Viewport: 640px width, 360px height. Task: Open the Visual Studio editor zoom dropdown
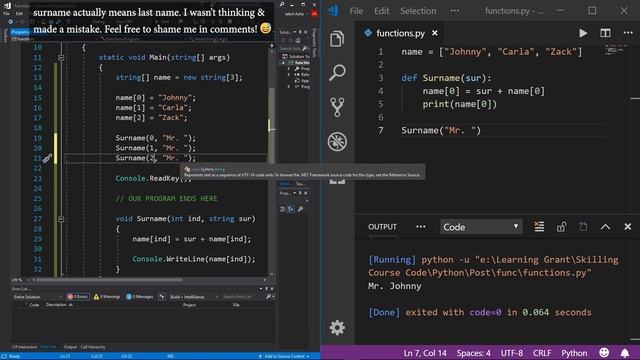(21, 280)
